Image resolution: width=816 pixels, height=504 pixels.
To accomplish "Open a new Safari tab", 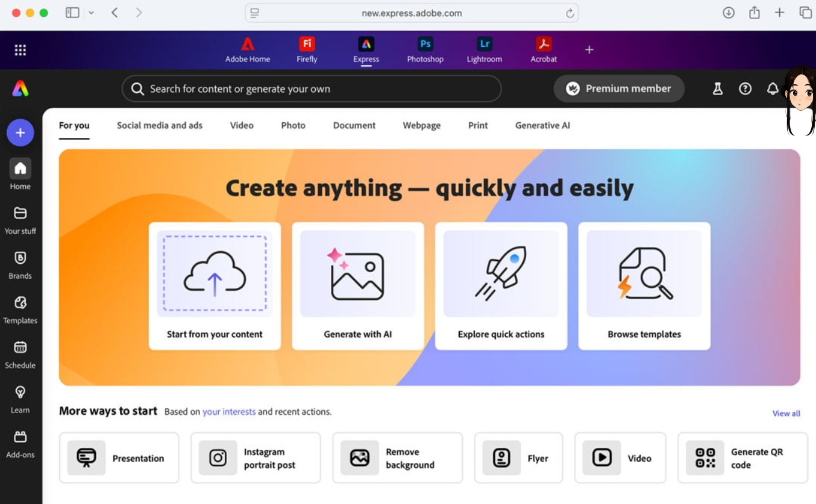I will (779, 13).
